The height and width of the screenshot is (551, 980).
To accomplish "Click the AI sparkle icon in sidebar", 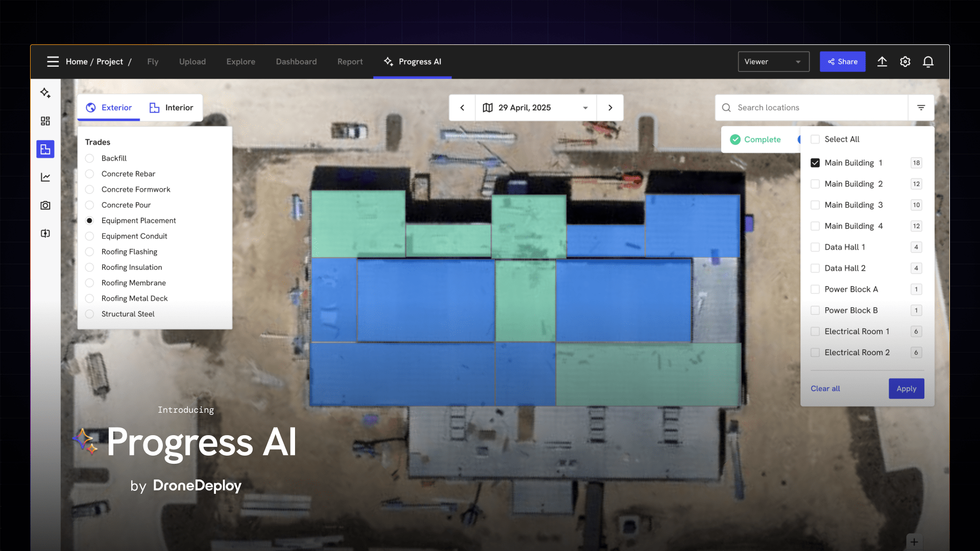I will (45, 93).
